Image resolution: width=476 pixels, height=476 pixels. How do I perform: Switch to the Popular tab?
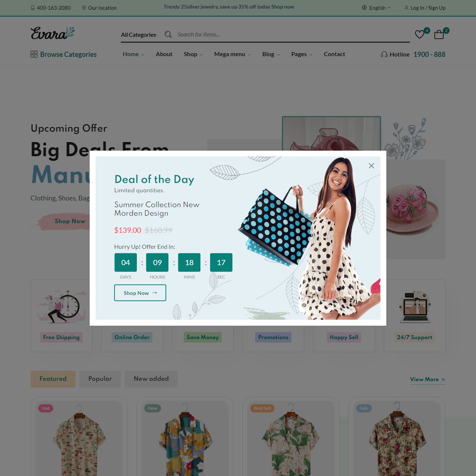(x=100, y=379)
